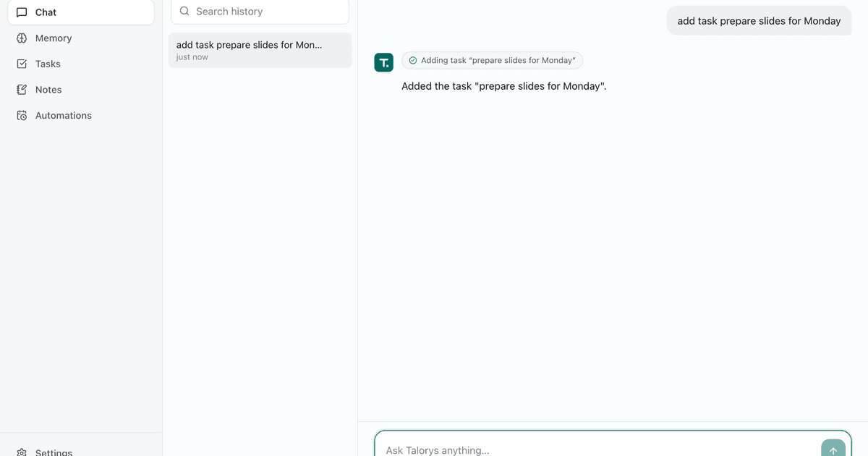Viewport: 868px width, 456px height.
Task: Select the Tasks checkbox icon in sidebar
Action: point(22,64)
